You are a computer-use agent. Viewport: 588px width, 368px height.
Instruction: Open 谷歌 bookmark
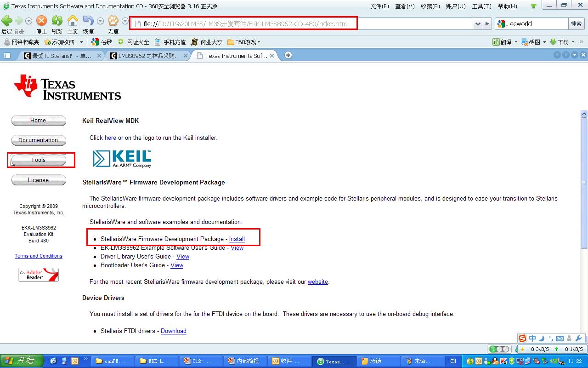click(102, 42)
